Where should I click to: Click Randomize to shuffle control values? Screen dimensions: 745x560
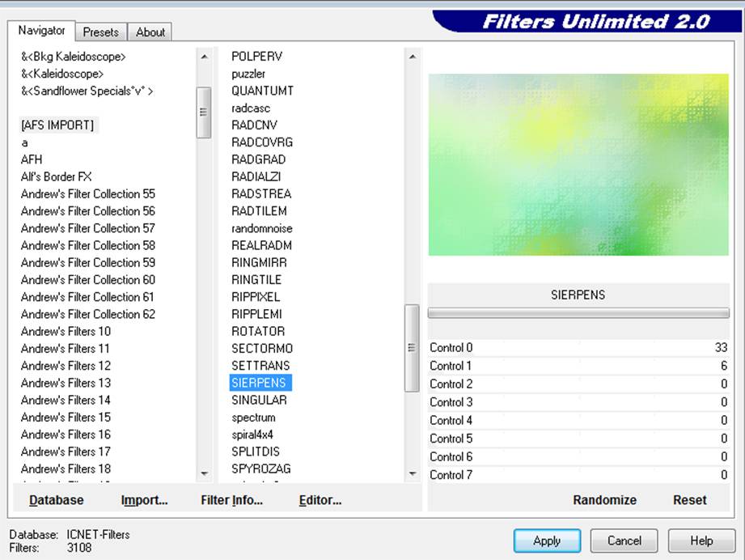pyautogui.click(x=604, y=500)
